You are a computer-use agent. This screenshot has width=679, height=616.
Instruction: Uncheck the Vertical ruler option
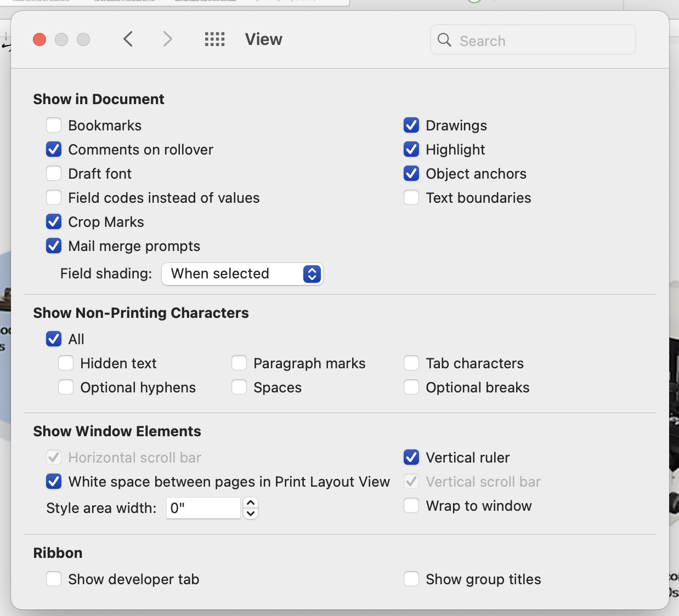tap(411, 458)
